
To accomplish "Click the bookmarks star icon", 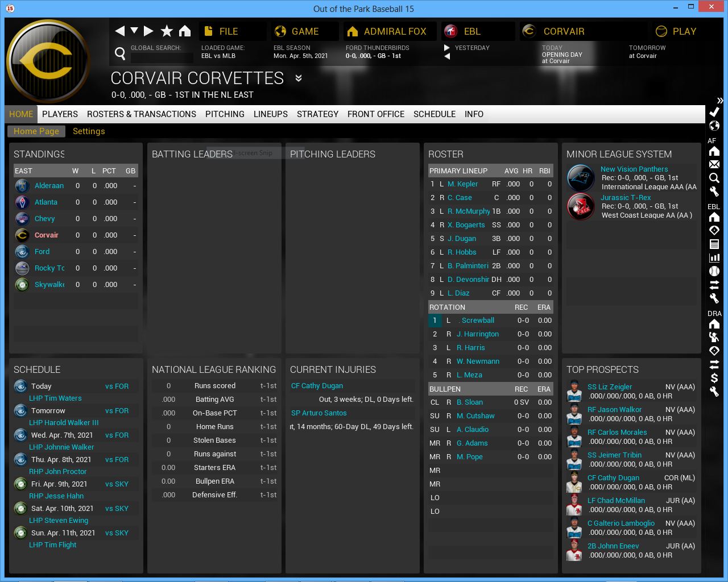I will point(167,31).
